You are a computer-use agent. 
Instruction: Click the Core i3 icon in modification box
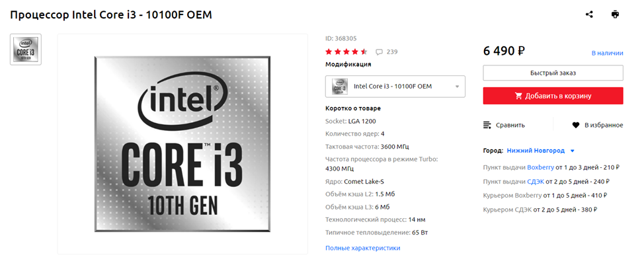tap(340, 87)
